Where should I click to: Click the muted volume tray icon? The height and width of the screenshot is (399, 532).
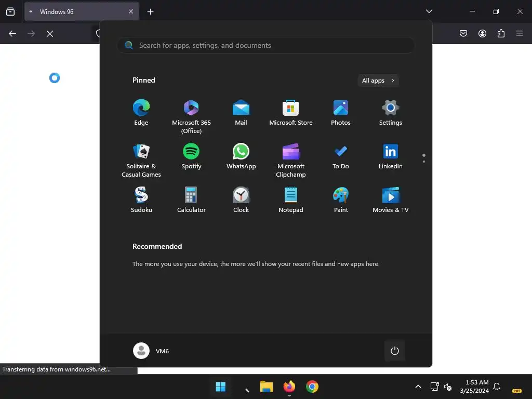448,387
